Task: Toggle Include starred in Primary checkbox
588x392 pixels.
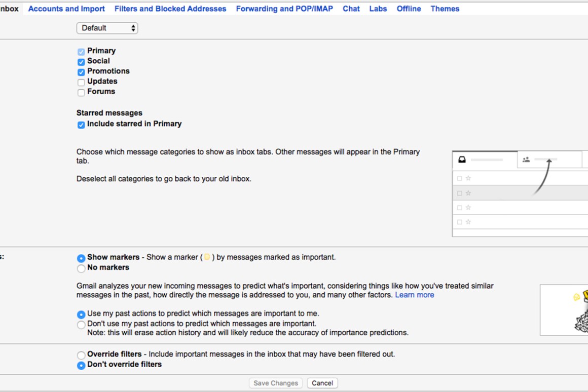Action: 81,125
